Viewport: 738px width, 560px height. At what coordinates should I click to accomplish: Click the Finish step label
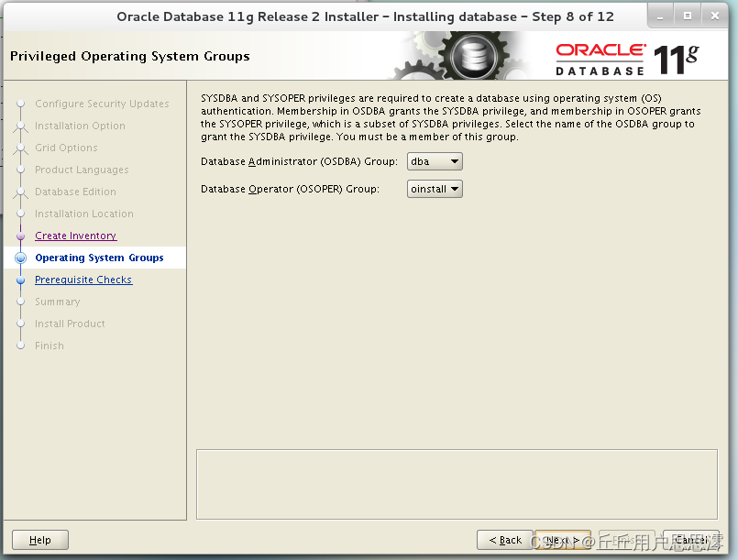(49, 346)
